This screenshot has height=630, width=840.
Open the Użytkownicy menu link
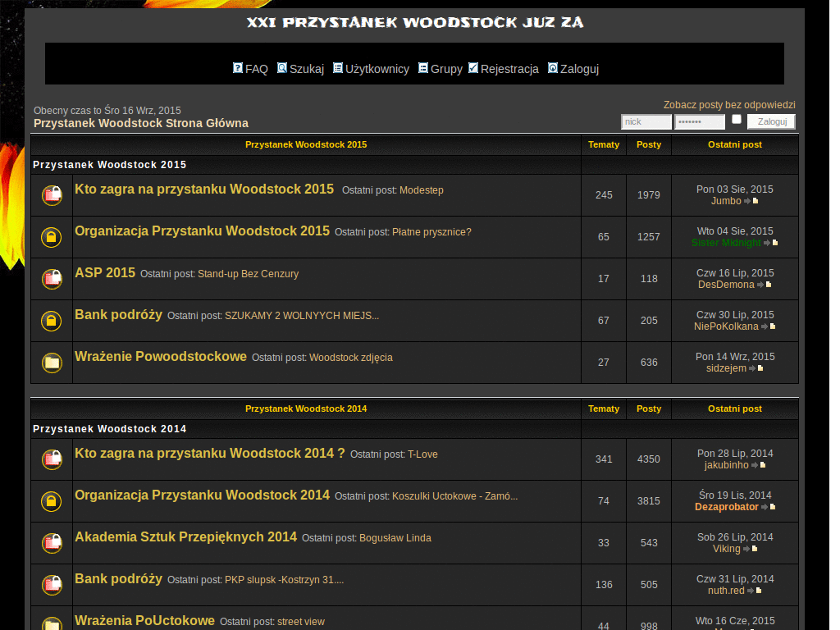tap(377, 69)
